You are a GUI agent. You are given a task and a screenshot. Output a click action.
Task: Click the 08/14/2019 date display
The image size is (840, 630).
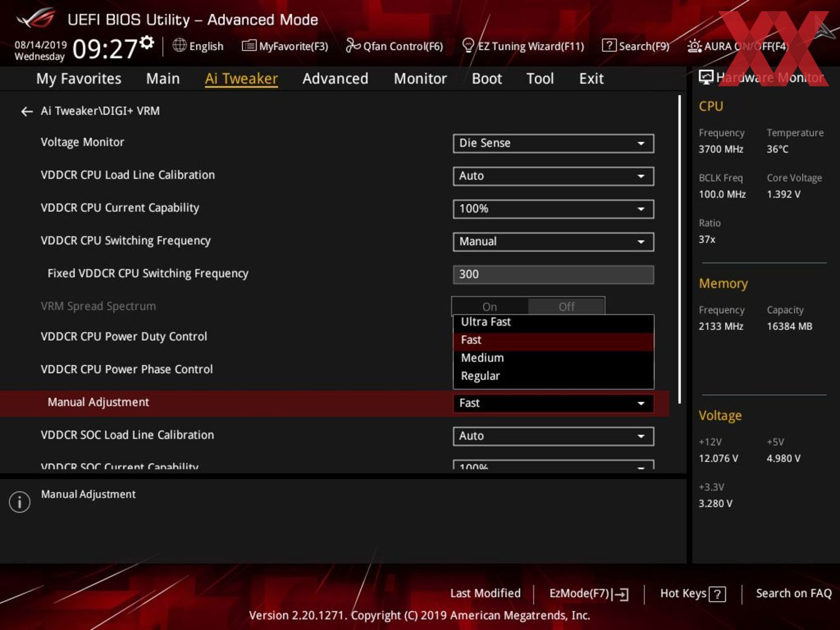(40, 45)
